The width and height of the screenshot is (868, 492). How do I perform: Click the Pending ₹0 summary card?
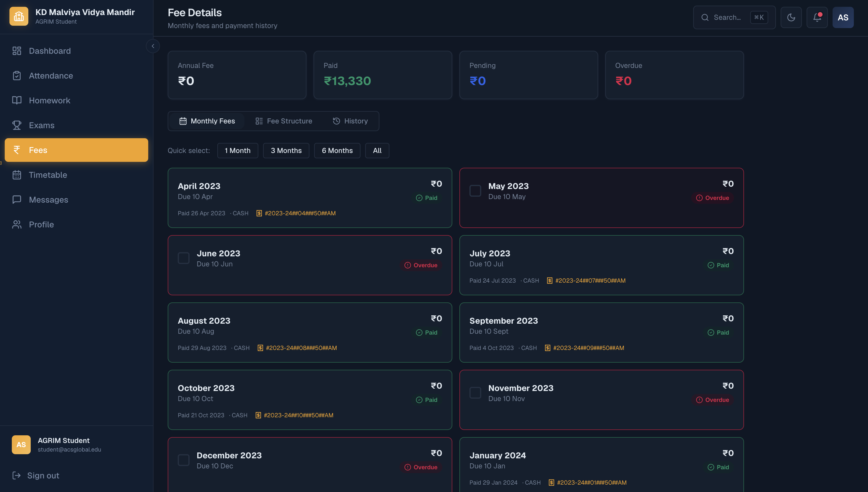point(528,75)
